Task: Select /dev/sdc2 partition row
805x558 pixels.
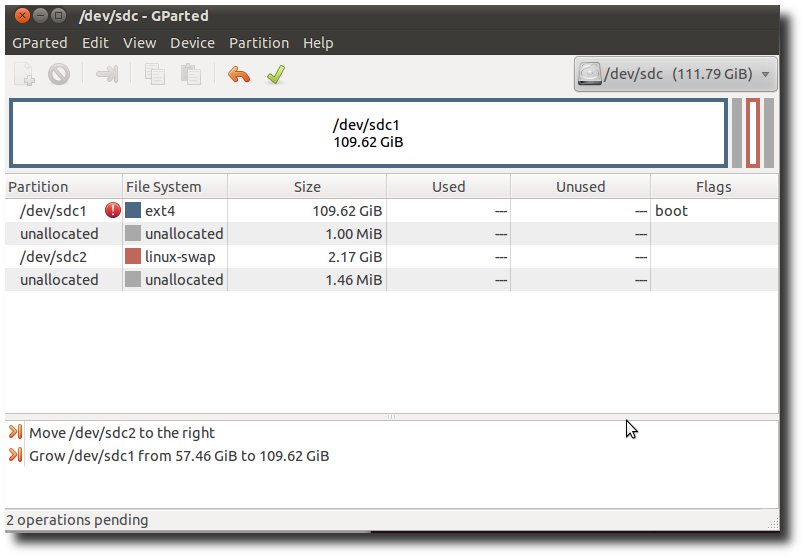Action: (392, 257)
